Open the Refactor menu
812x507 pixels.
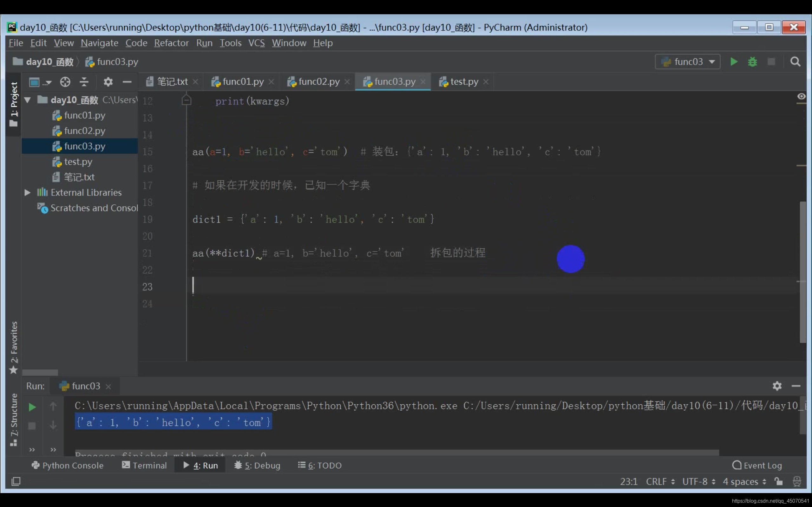click(x=171, y=43)
